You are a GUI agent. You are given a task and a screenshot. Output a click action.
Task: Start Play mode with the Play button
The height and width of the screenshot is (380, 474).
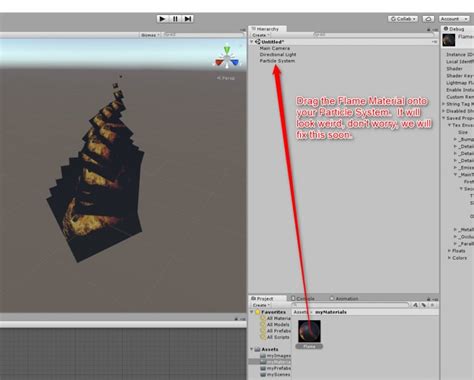tap(162, 19)
